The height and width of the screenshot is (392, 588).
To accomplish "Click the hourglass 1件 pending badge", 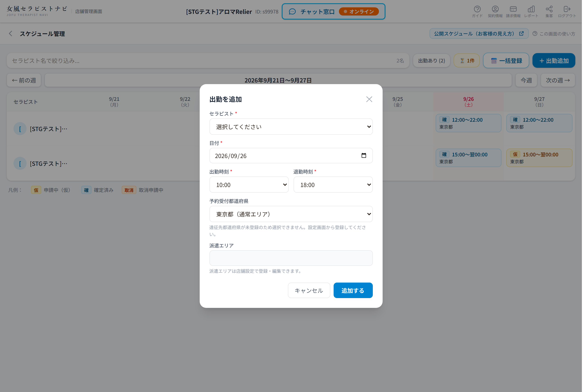I will pos(467,60).
